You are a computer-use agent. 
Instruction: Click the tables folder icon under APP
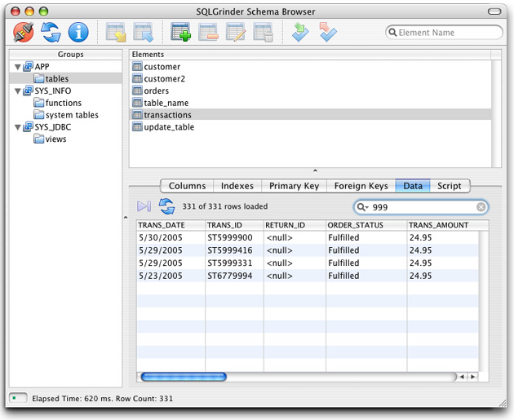38,78
